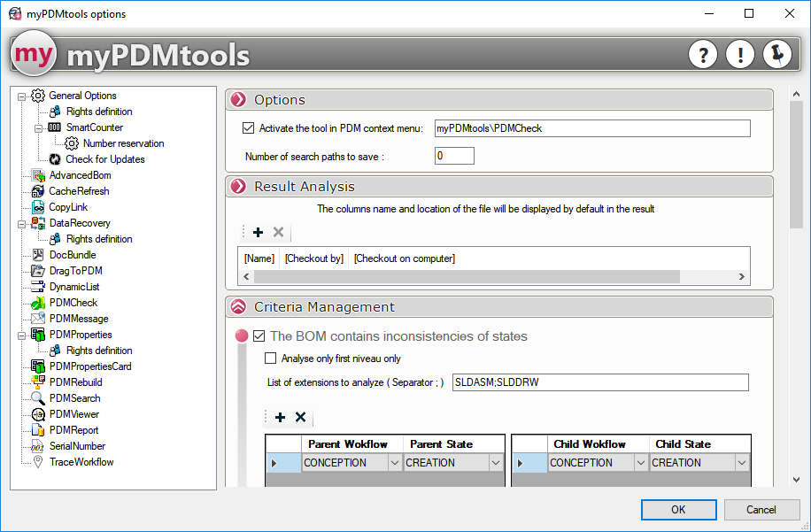Screen dimensions: 811x532
Task: Click the pushpin icon in header
Action: click(x=777, y=55)
